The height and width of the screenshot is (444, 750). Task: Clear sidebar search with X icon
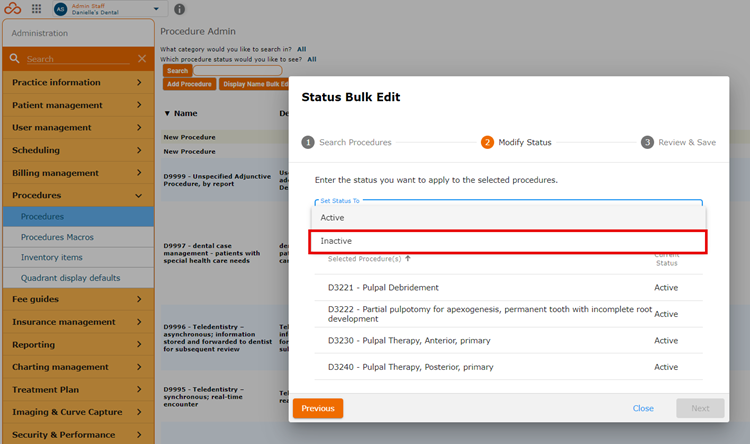[142, 58]
